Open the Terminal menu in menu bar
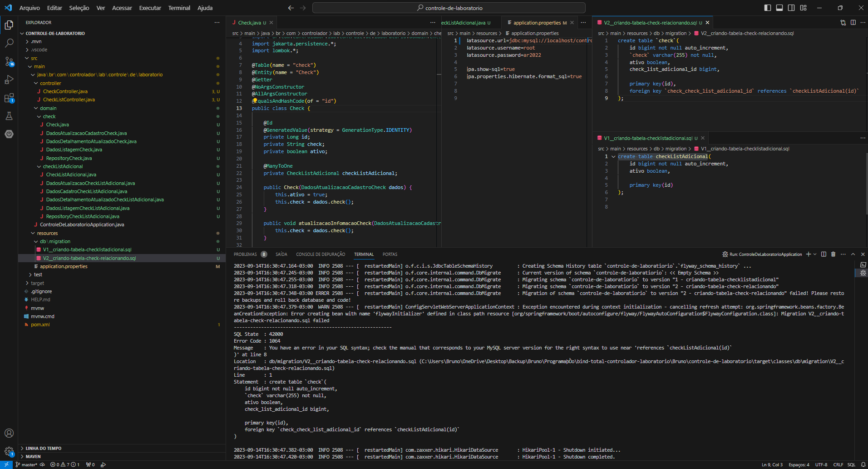This screenshot has height=469, width=868. point(179,8)
